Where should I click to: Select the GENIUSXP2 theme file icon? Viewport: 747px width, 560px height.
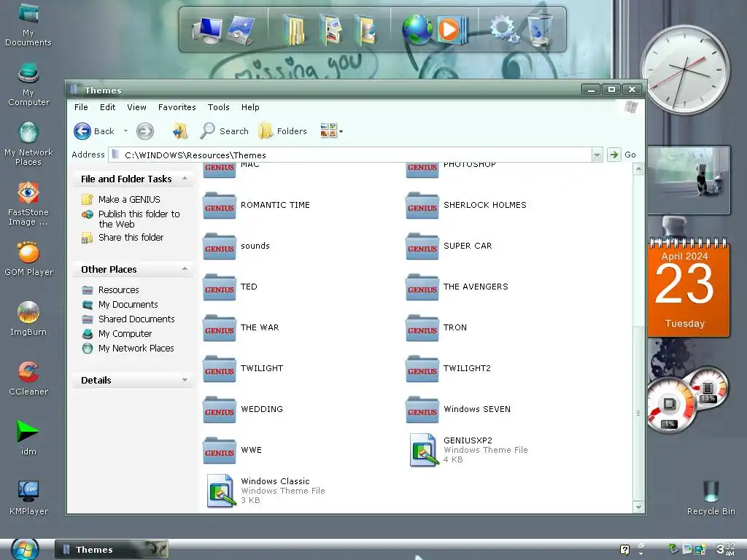pyautogui.click(x=423, y=449)
